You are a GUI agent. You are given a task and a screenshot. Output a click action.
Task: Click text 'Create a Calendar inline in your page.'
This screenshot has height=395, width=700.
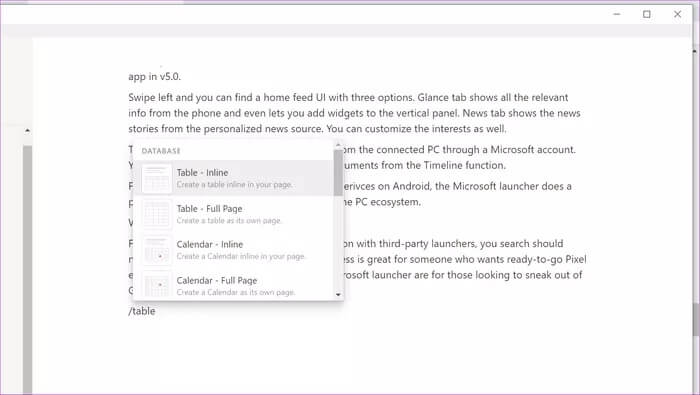pos(241,256)
